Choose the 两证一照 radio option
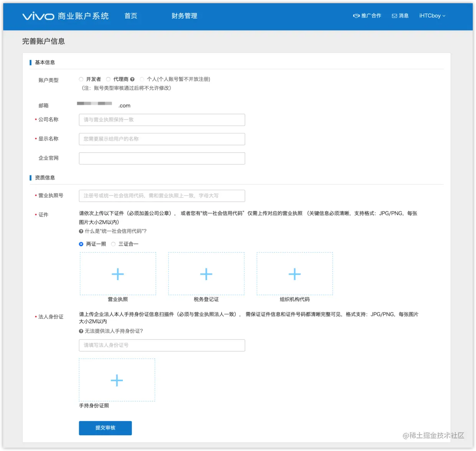 81,244
